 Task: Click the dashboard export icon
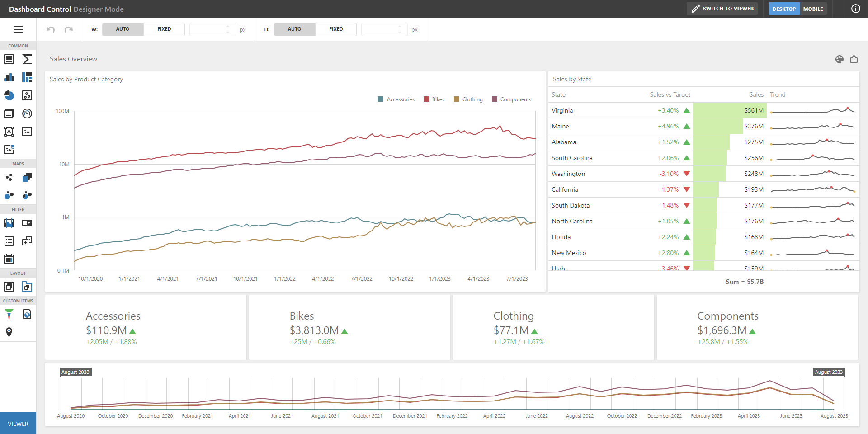854,59
